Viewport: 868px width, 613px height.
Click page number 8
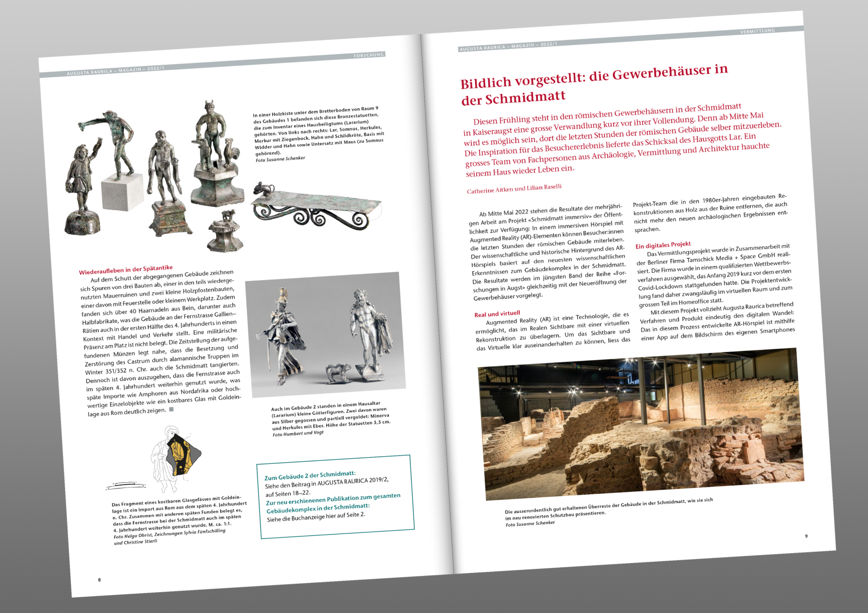point(99,580)
